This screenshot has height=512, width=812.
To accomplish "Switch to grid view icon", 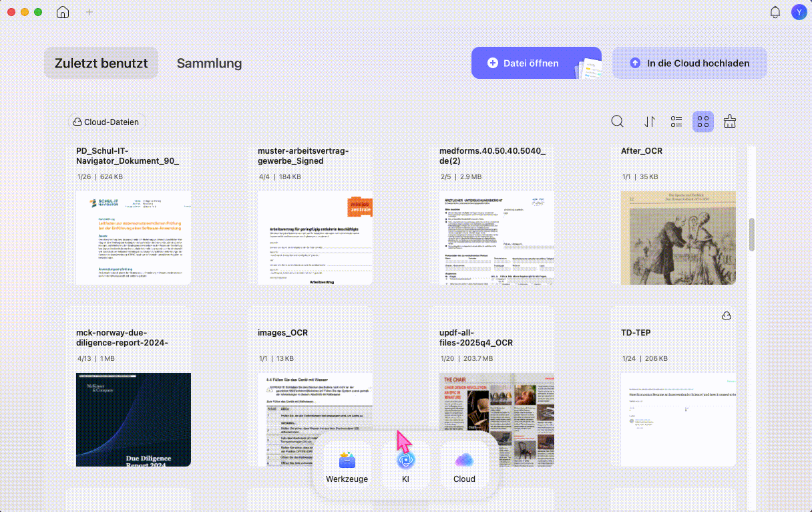I will (703, 122).
